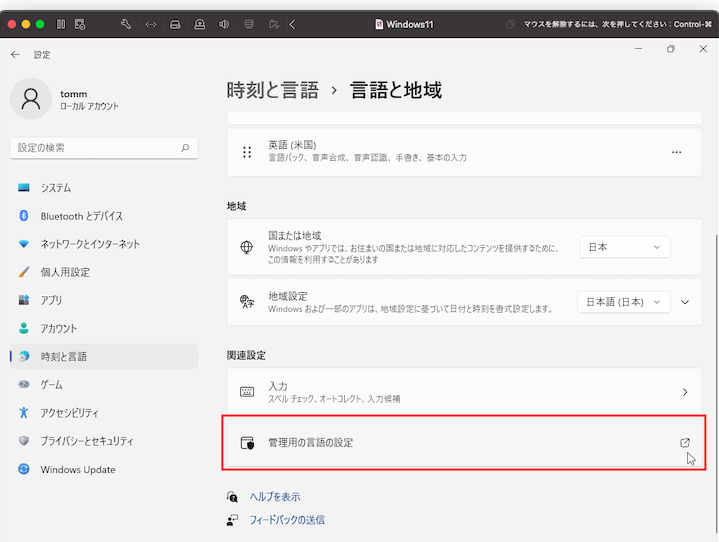
Task: Click the tomm user avatar
Action: [31, 99]
